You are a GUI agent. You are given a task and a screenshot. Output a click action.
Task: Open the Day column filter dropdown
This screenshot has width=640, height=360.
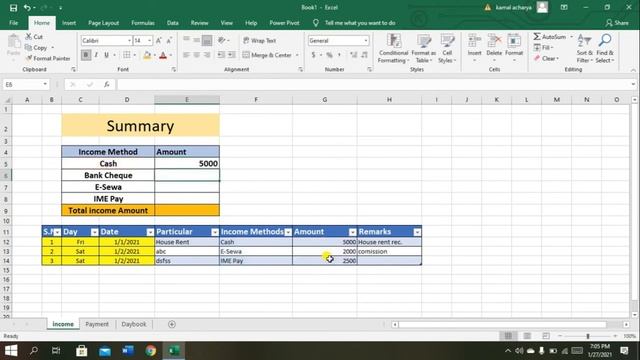(94, 232)
